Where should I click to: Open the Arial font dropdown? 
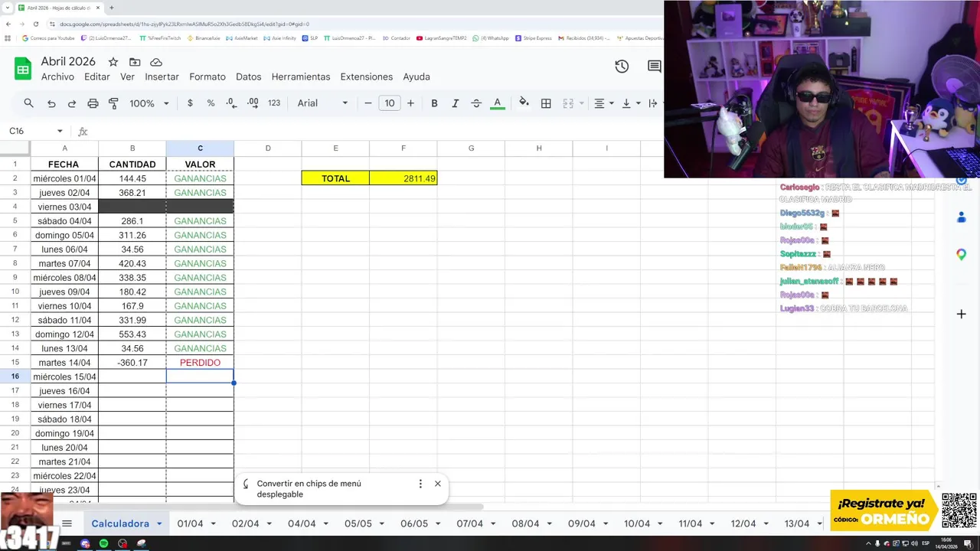point(322,103)
